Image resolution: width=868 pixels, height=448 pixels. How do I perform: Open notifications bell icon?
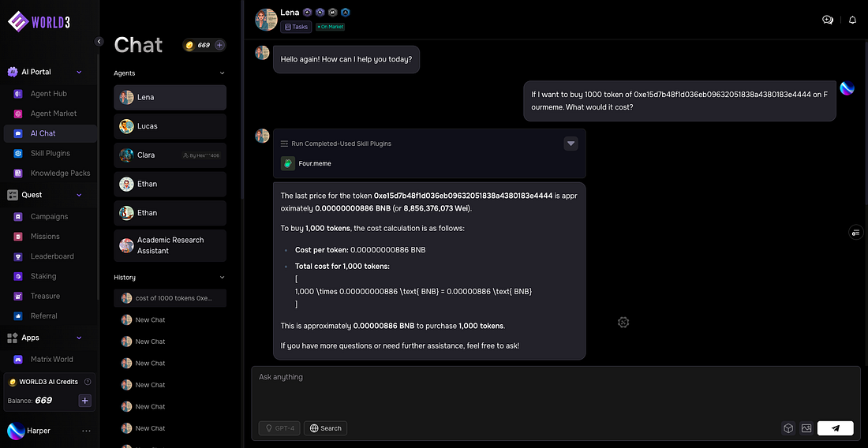[852, 20]
